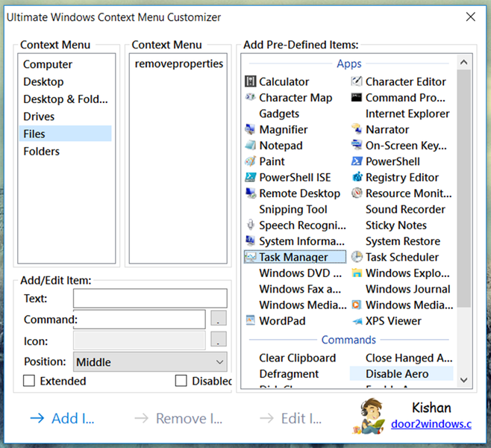The image size is (491, 448).
Task: Choose Defragment command
Action: pyautogui.click(x=289, y=374)
